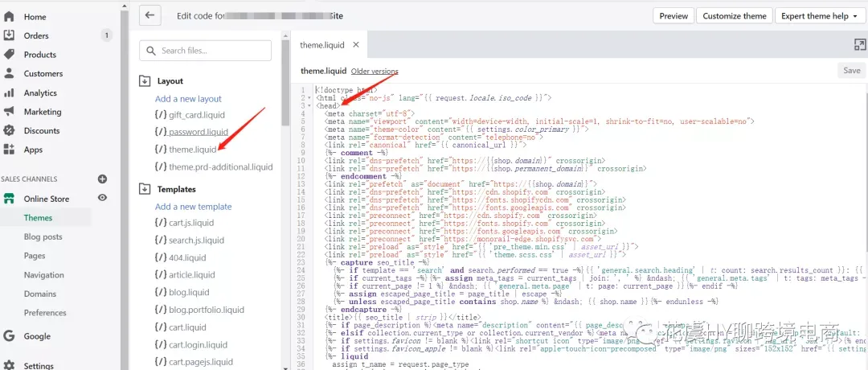Click the SALES CHANNELS heading
Image resolution: width=868 pixels, height=370 pixels.
pos(29,179)
